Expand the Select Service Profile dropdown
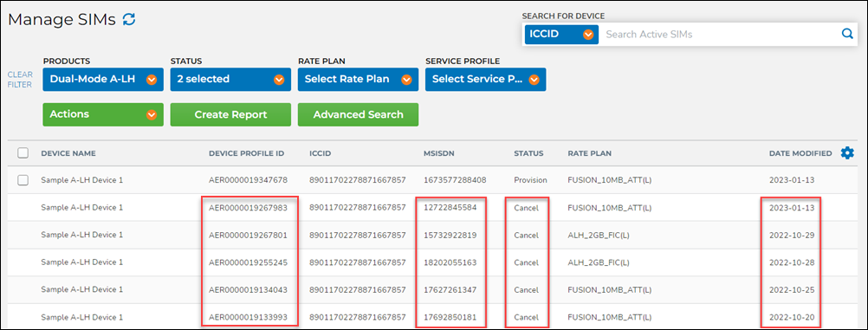 click(485, 79)
